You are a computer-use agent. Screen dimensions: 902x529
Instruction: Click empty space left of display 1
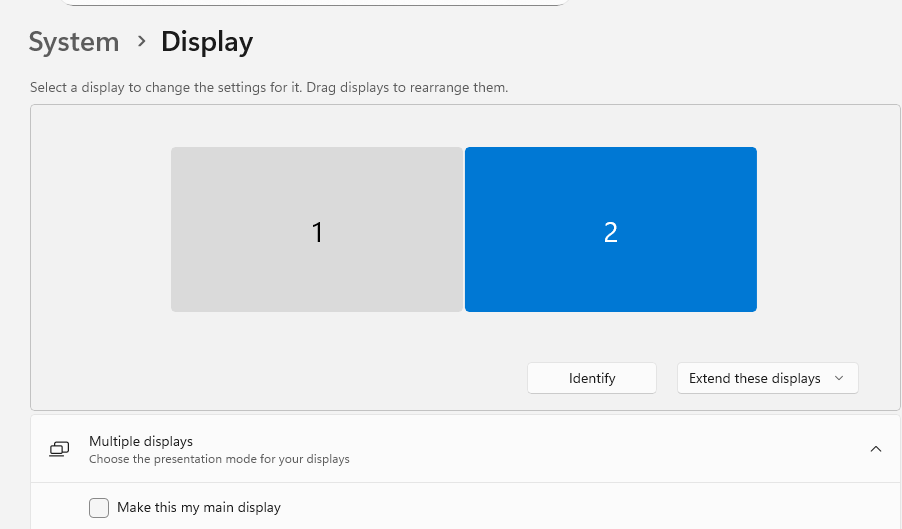[100, 230]
